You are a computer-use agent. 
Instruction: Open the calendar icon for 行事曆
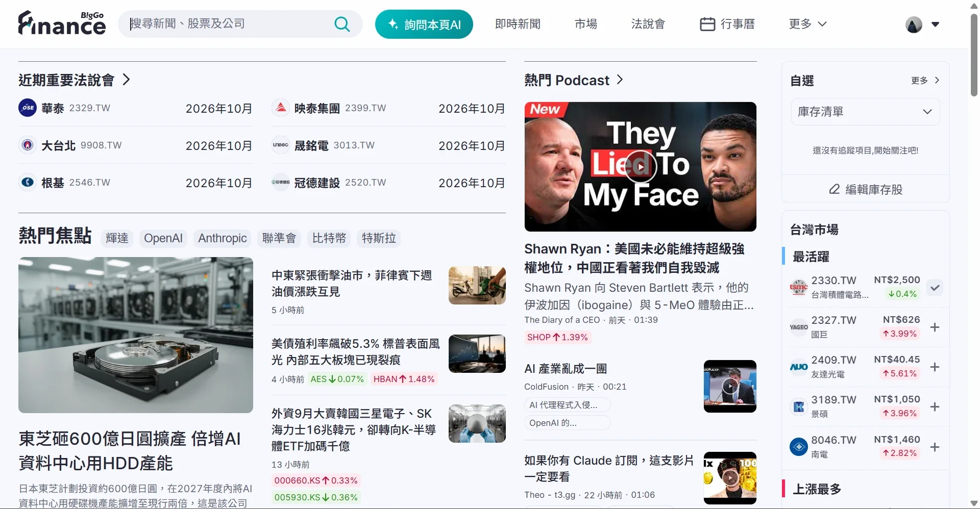click(707, 24)
